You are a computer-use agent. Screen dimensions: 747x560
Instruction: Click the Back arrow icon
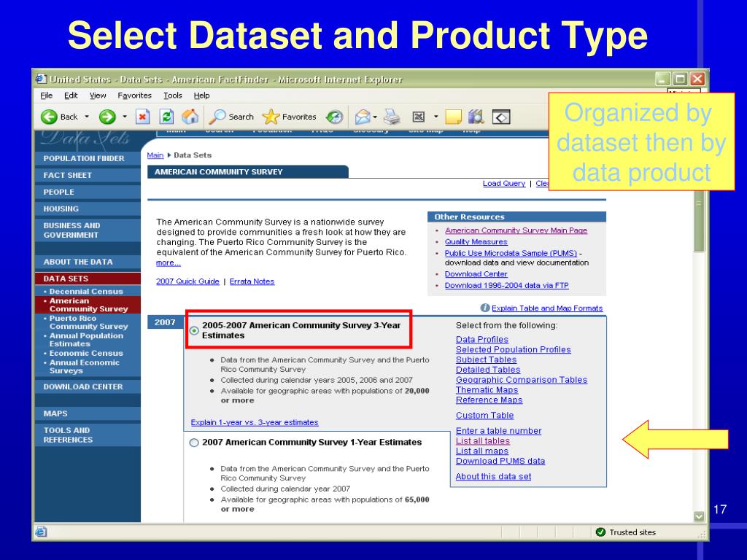(x=49, y=117)
